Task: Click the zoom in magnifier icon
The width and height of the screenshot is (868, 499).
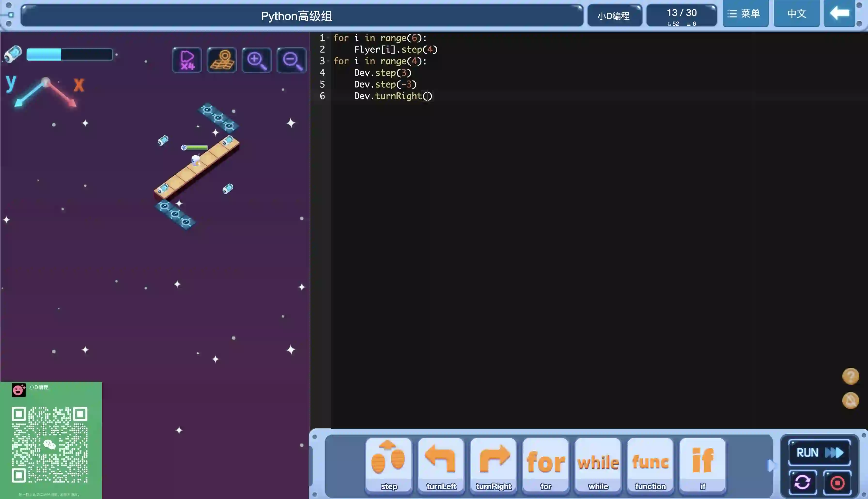Action: (256, 60)
